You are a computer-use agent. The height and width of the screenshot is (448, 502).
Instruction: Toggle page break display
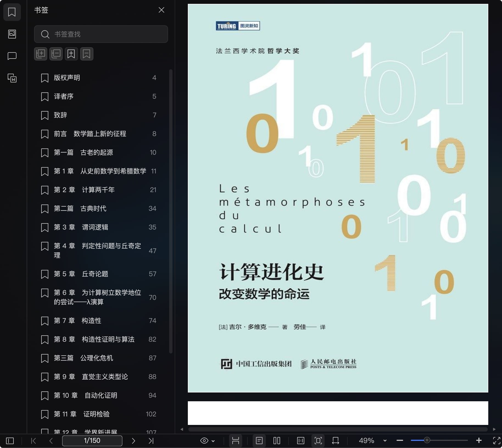coord(236,441)
